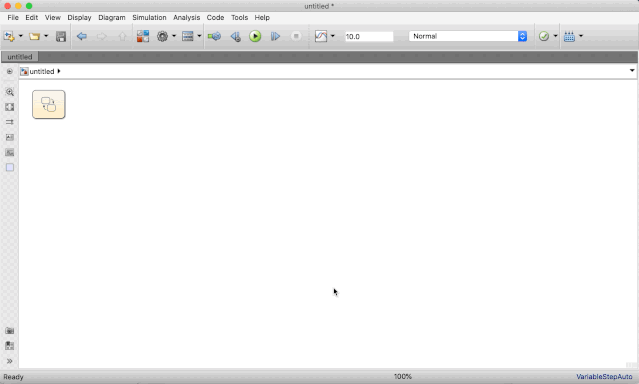This screenshot has height=384, width=639.
Task: Expand the breadcrumb arrow after untitled
Action: [59, 71]
